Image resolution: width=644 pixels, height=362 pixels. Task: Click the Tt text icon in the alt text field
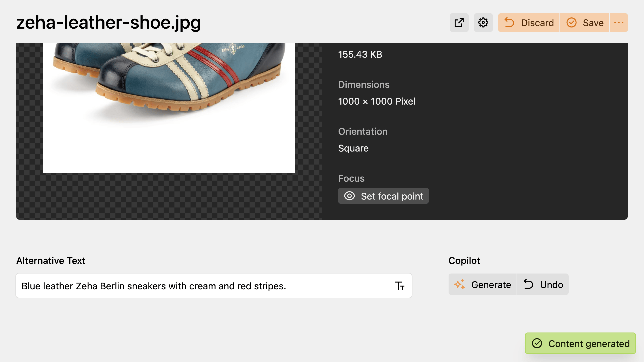pyautogui.click(x=400, y=286)
